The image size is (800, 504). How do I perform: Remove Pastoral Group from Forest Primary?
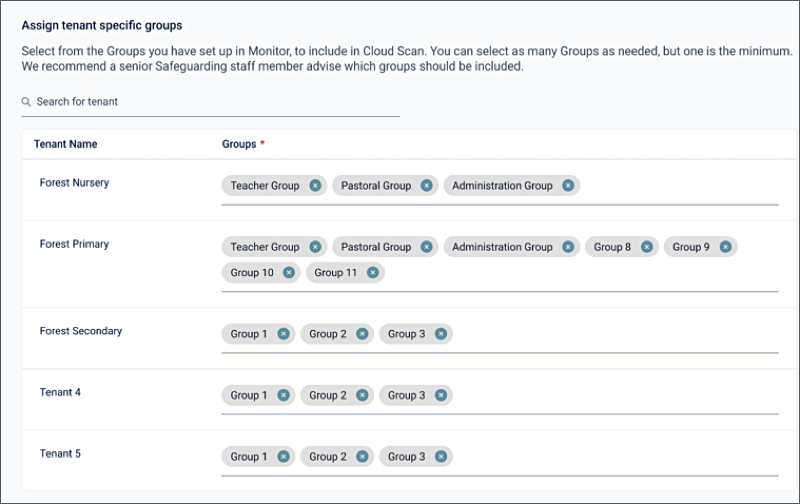(x=427, y=247)
